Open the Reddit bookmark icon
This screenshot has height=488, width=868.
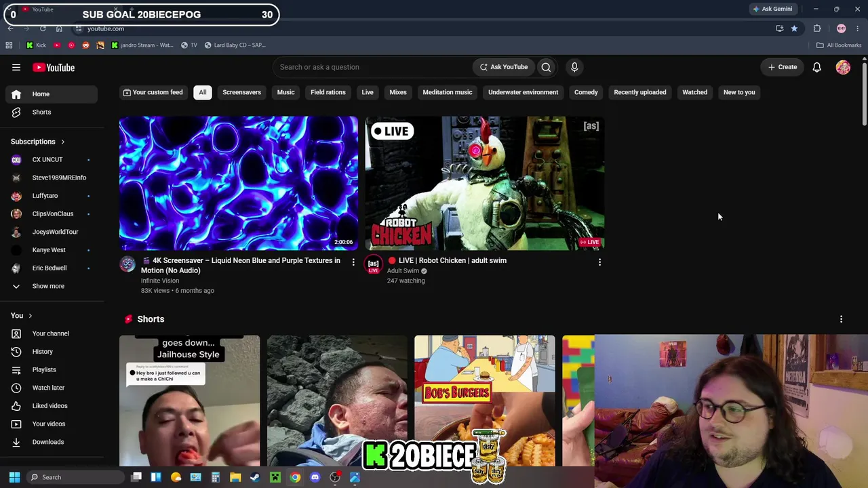85,45
